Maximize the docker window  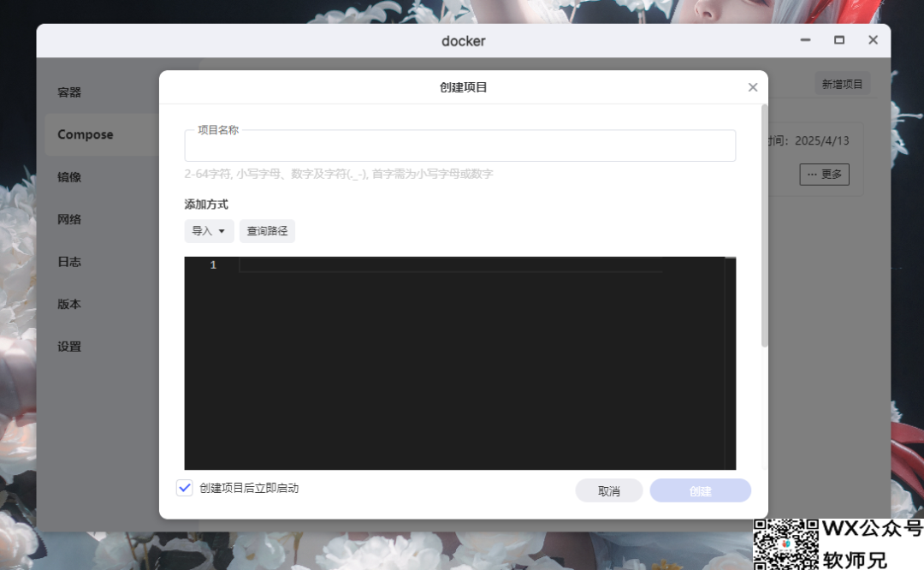[839, 40]
